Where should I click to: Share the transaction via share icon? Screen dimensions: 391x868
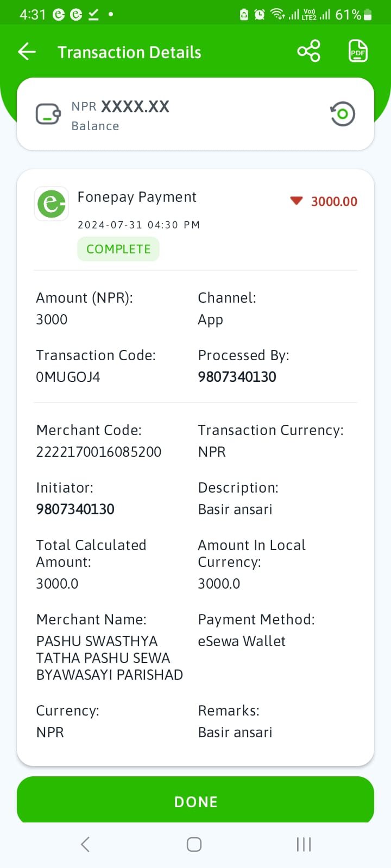(308, 52)
